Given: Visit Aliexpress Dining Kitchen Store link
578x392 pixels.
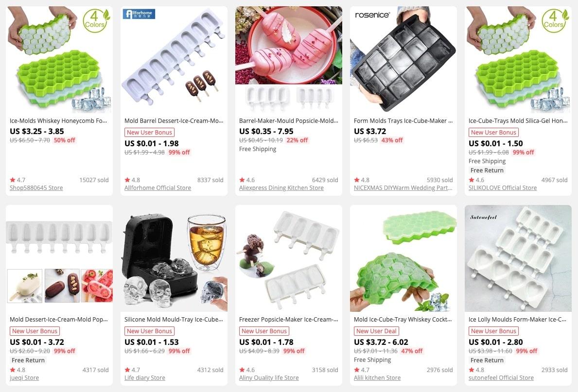Looking at the screenshot, I should coord(281,188).
